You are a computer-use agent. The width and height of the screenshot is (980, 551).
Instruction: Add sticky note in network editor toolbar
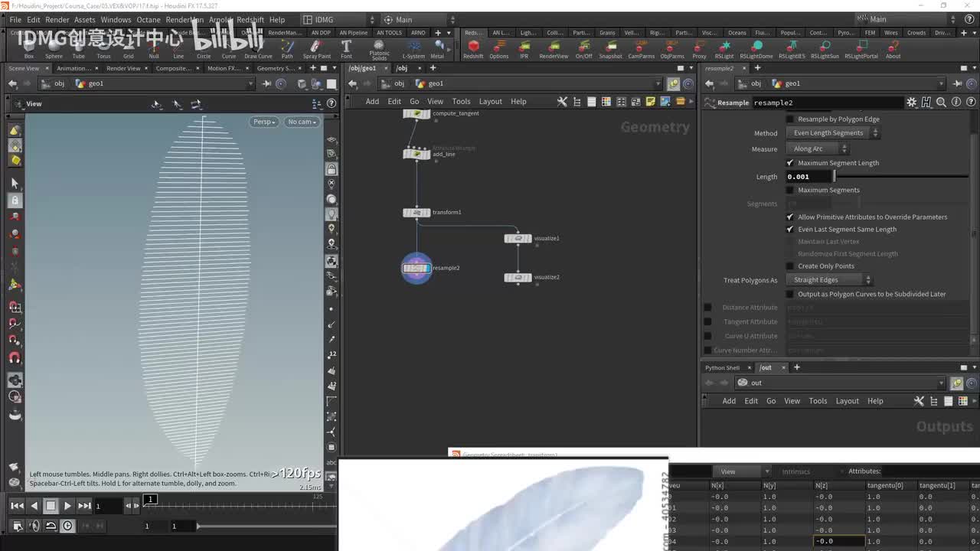click(x=651, y=101)
